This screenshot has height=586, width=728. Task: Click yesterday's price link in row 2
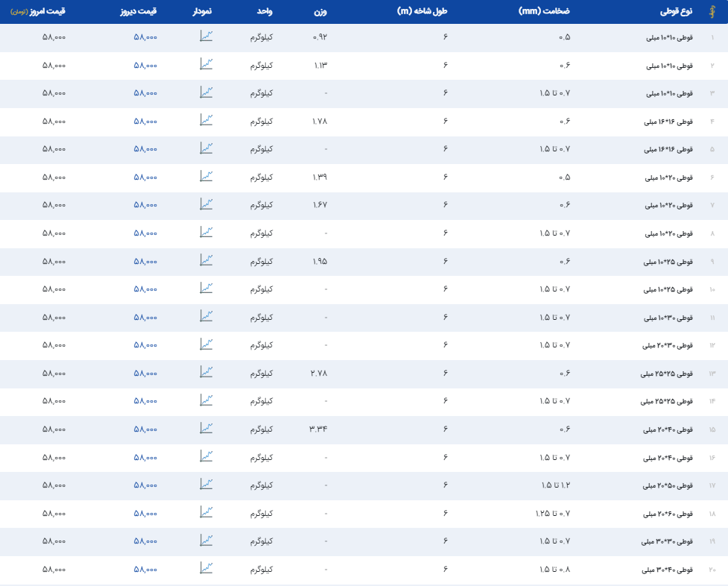coord(145,66)
